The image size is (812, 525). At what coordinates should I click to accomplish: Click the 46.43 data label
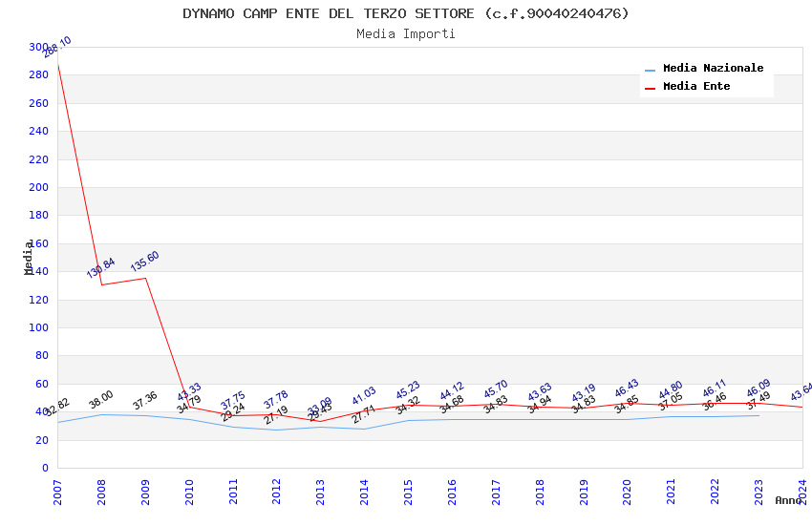[627, 388]
